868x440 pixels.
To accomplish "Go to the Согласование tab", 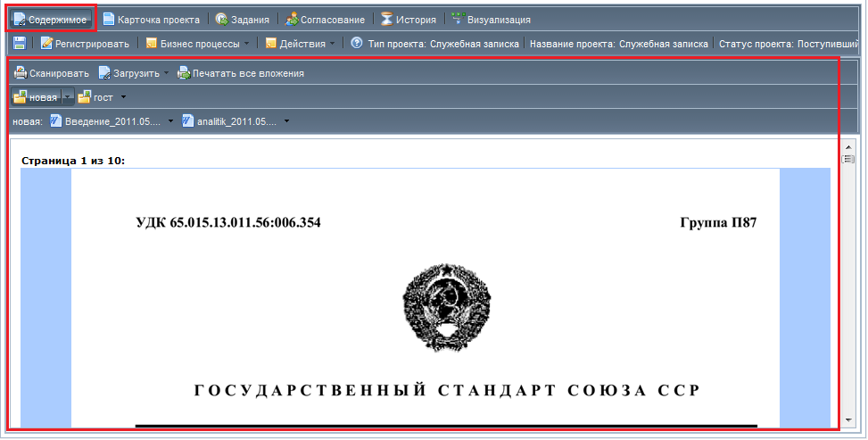I will click(325, 20).
